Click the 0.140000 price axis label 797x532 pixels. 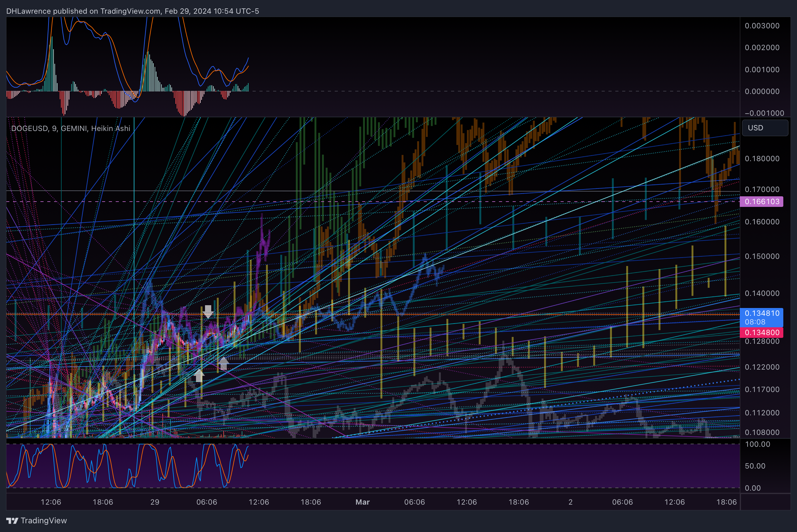(x=762, y=293)
